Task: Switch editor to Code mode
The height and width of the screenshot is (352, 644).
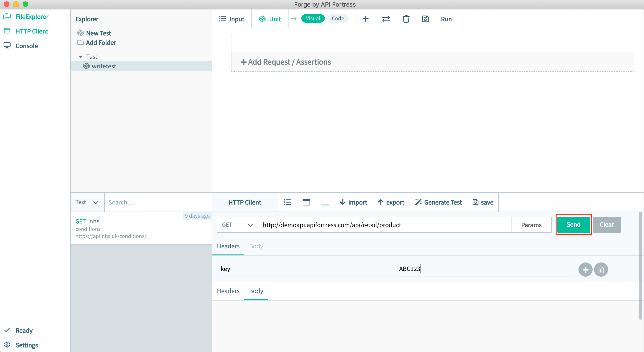Action: 338,18
